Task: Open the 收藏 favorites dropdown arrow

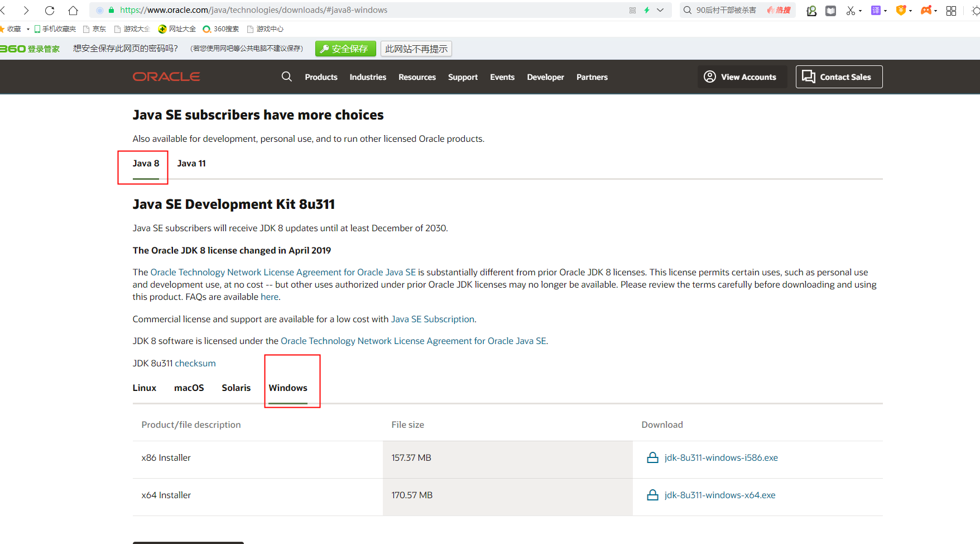Action: click(28, 29)
